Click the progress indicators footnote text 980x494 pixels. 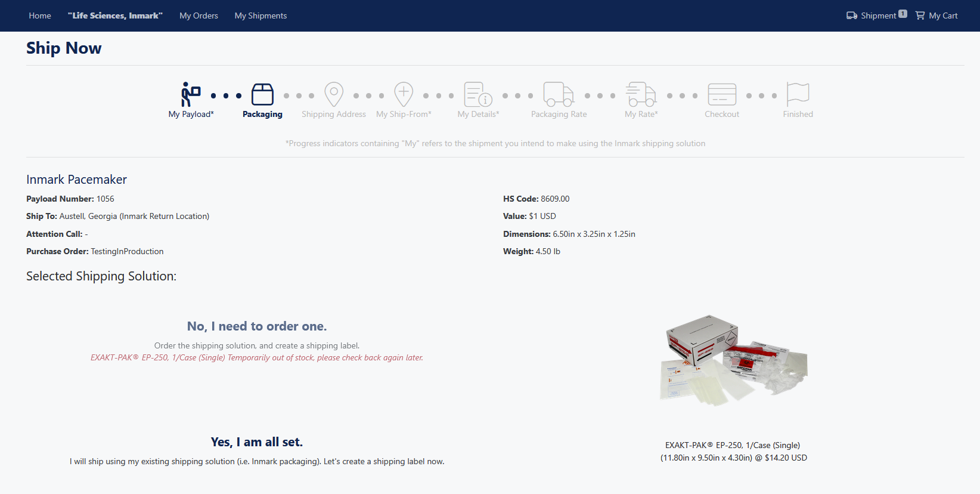495,143
